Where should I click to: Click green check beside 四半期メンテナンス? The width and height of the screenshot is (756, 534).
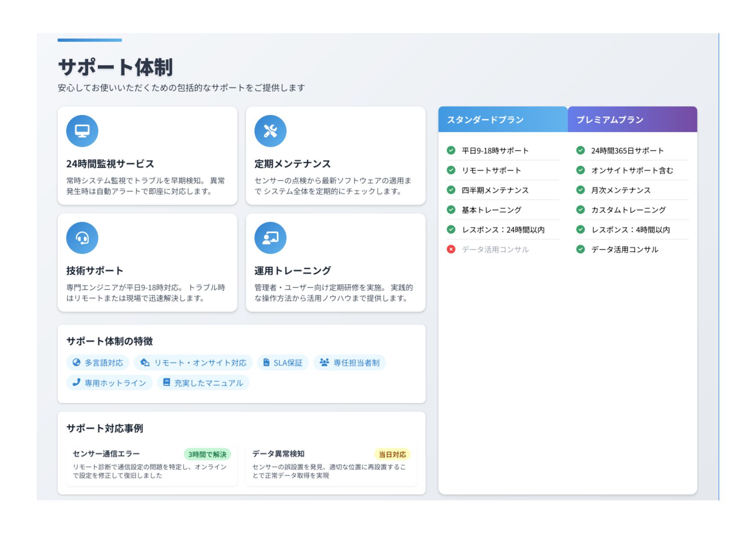[x=451, y=190]
